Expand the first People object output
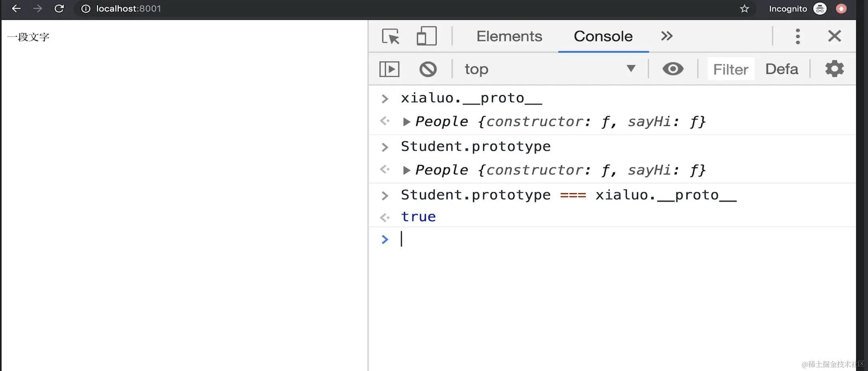868x371 pixels. pos(406,122)
